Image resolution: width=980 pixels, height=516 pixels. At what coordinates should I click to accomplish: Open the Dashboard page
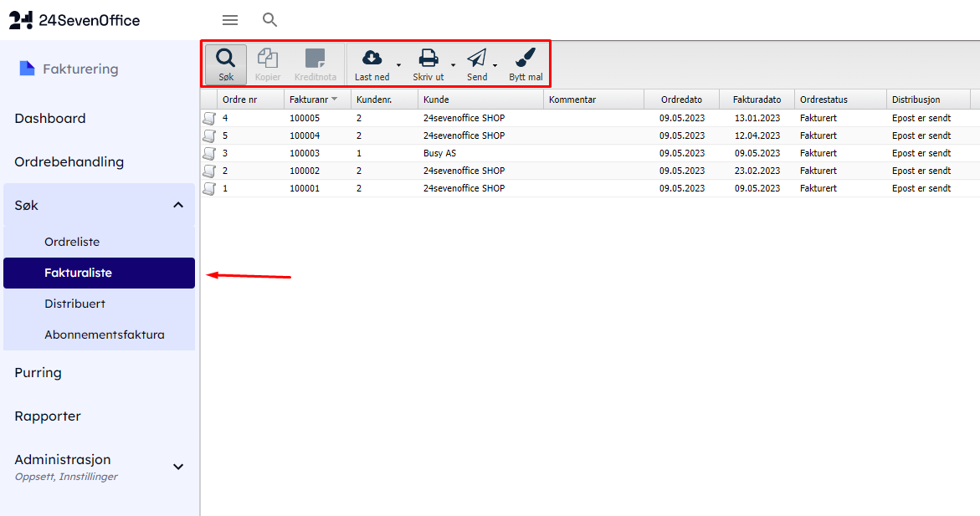click(50, 119)
